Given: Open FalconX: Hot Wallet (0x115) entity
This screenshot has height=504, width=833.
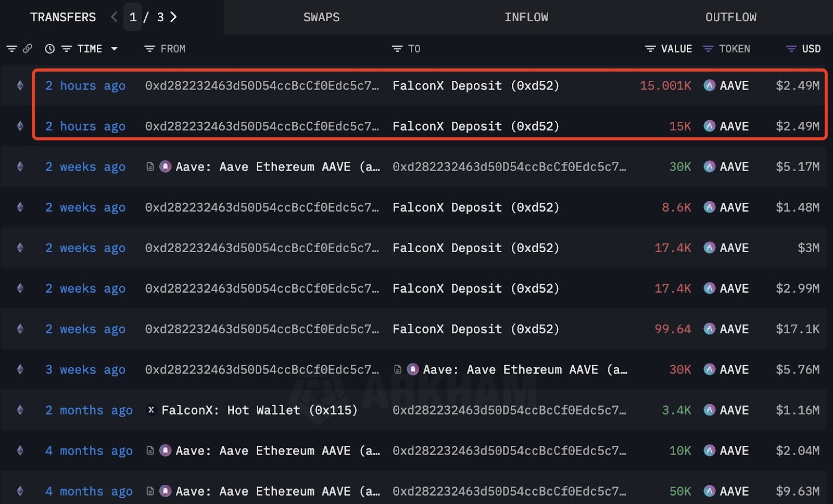Looking at the screenshot, I should tap(259, 410).
